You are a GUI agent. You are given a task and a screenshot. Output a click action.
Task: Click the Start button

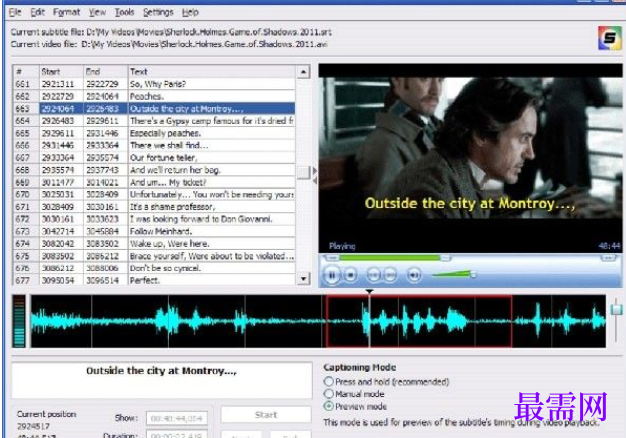[266, 415]
